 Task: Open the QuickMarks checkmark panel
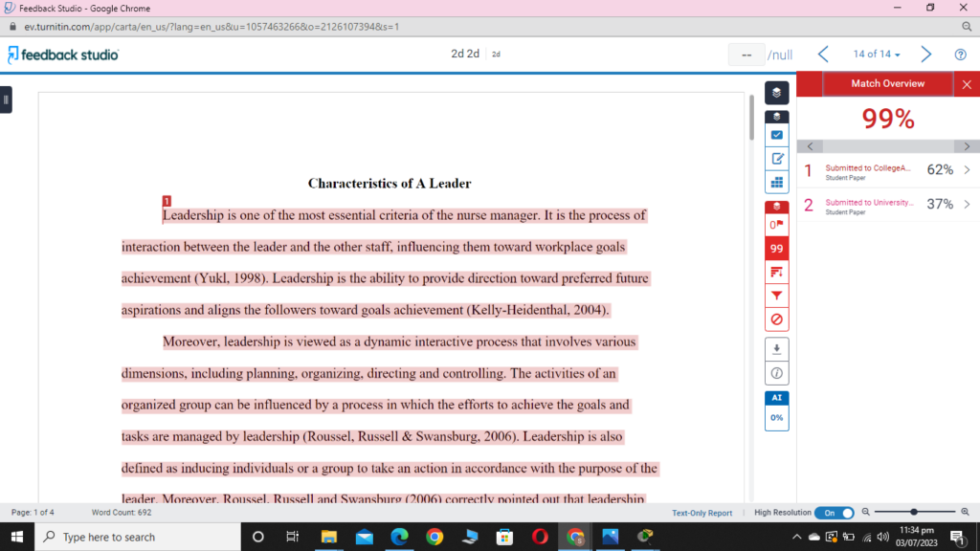pyautogui.click(x=776, y=135)
